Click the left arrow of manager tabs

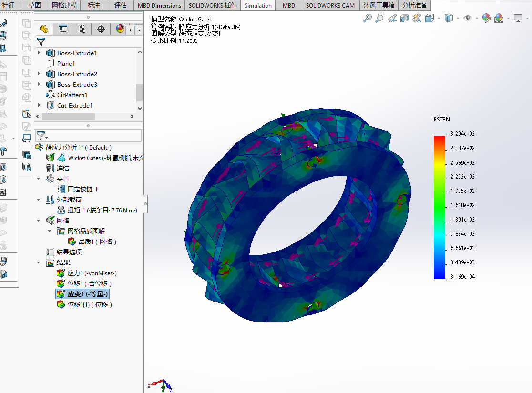[x=130, y=30]
